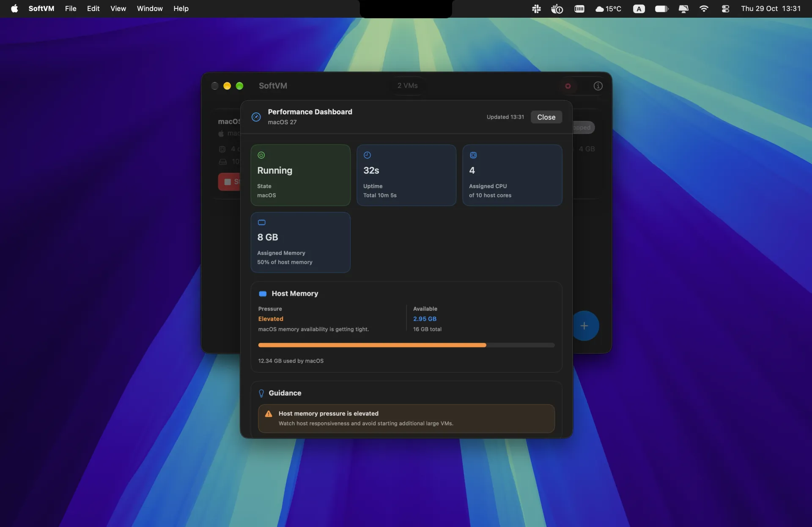Click the Host Memory section icon
The width and height of the screenshot is (812, 527).
click(263, 294)
